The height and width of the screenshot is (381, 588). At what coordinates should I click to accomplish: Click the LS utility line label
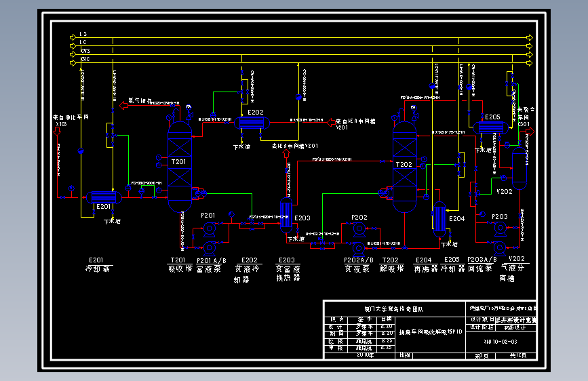click(x=83, y=34)
